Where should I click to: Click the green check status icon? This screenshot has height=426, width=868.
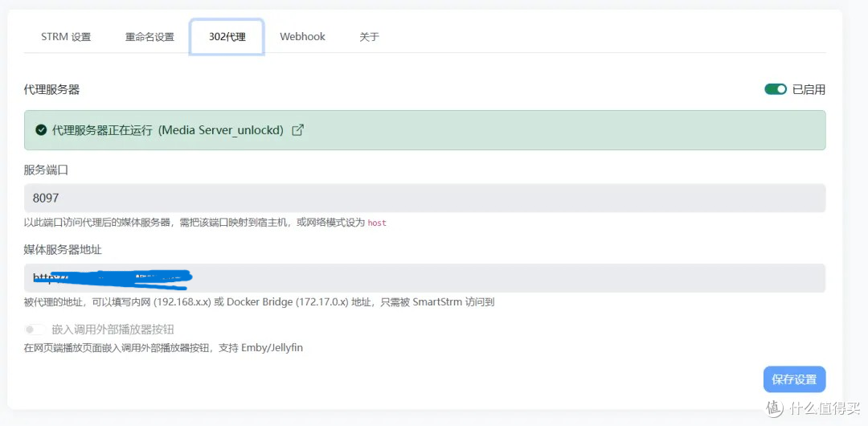click(40, 130)
